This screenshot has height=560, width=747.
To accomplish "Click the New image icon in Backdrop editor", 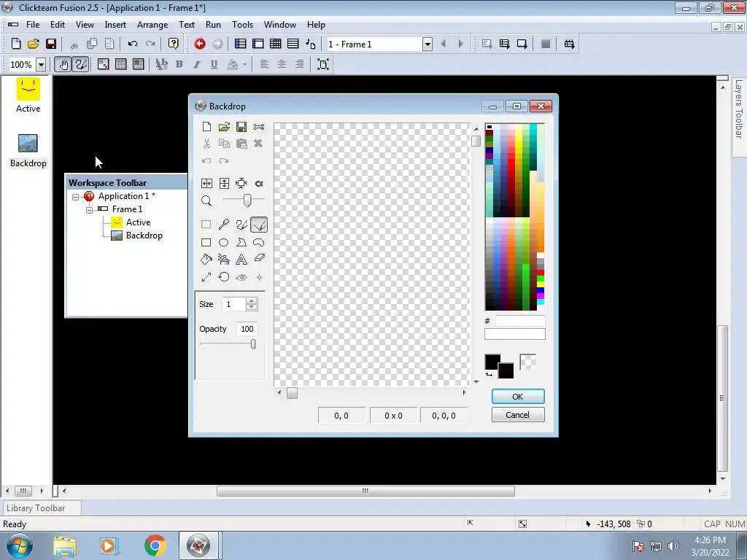I will [x=206, y=127].
